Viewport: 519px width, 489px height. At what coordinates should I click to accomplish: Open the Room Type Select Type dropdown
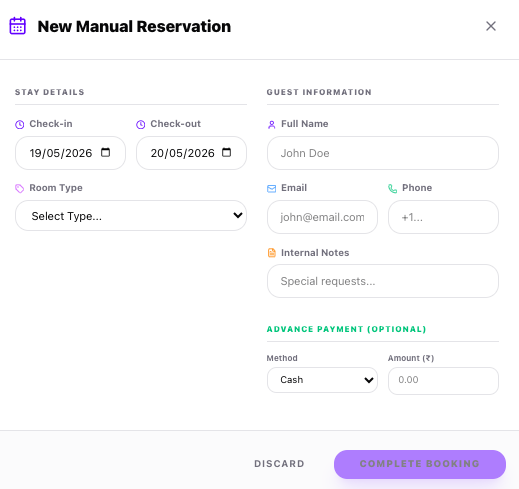click(x=131, y=216)
